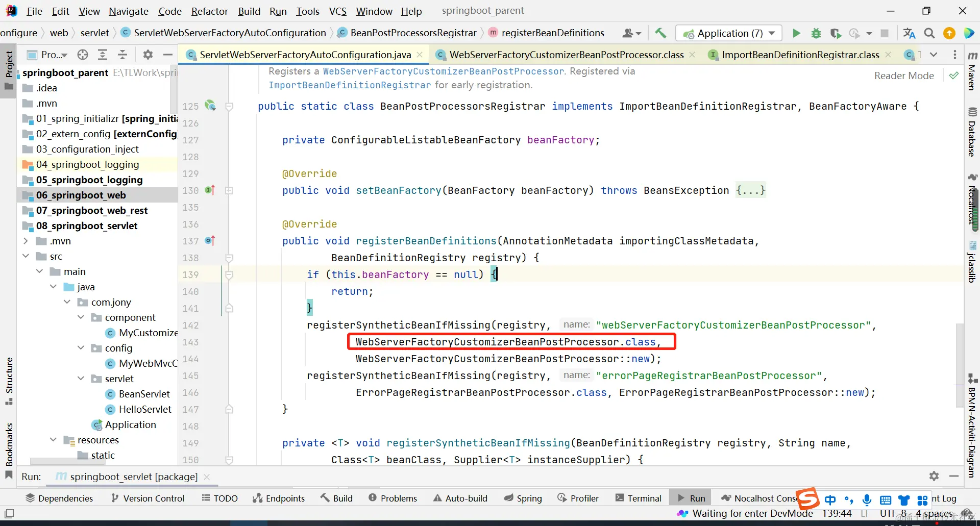Open the File menu
Image resolution: width=980 pixels, height=526 pixels.
point(34,11)
